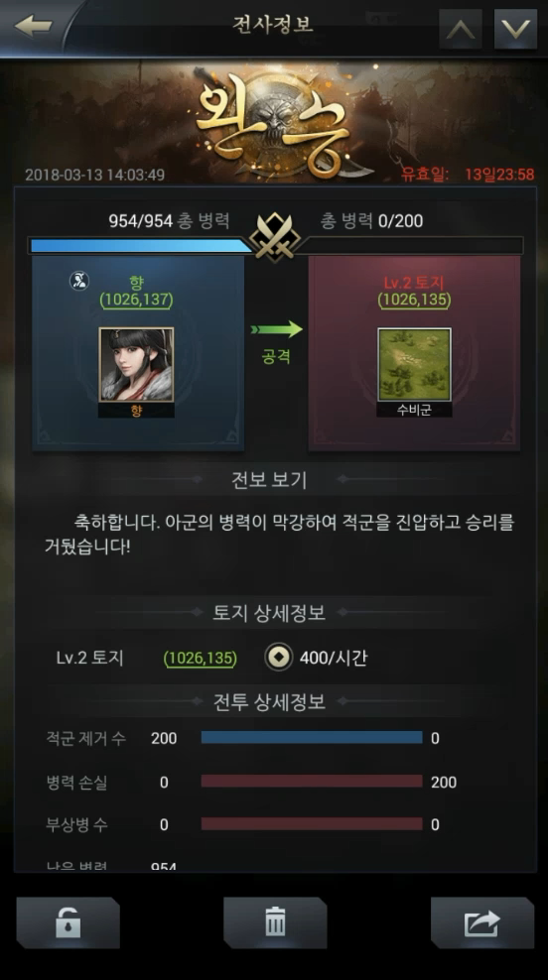This screenshot has height=980, width=548.
Task: Open the Lv.2 토지 land thumbnail
Action: [x=414, y=365]
